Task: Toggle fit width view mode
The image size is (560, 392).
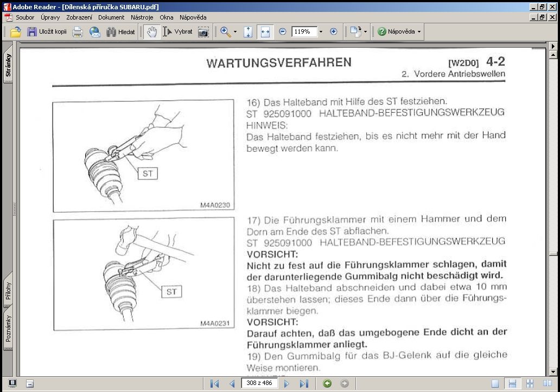Action: click(x=265, y=32)
